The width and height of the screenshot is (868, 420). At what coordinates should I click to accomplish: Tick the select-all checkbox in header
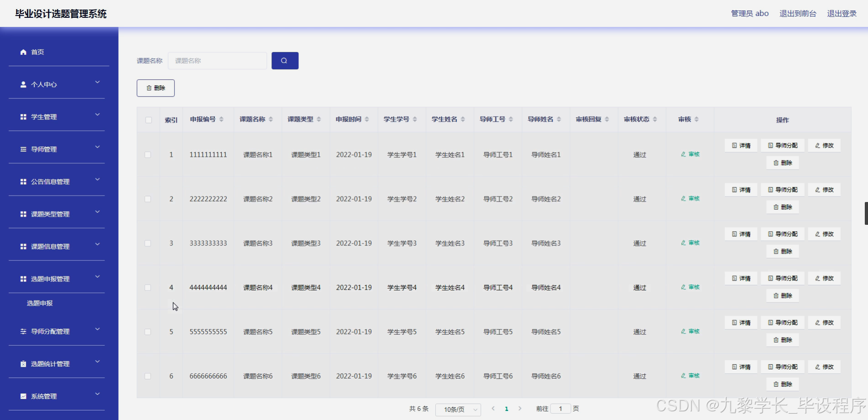click(148, 120)
